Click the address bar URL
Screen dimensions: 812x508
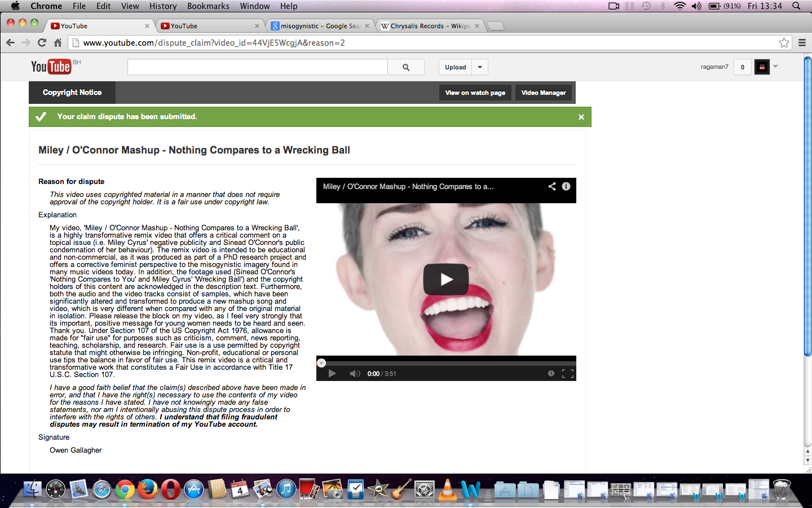tap(214, 43)
